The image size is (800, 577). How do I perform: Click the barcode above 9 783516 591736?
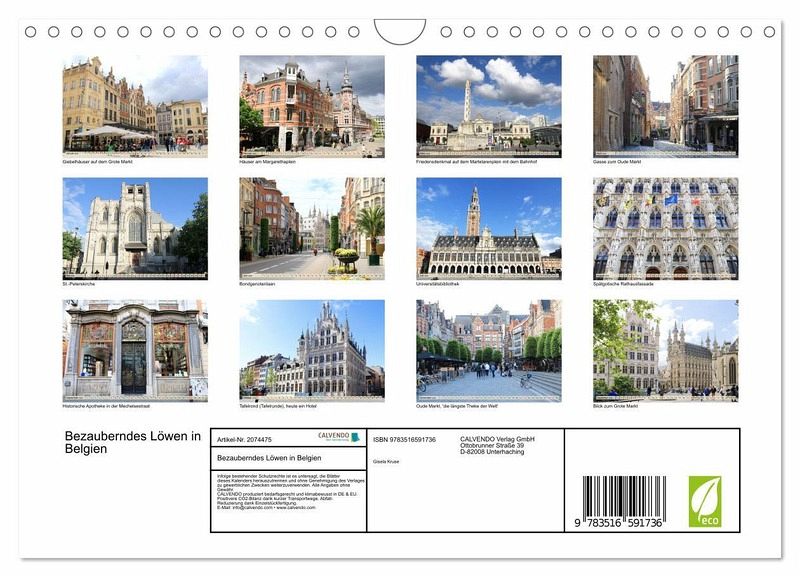tap(623, 496)
